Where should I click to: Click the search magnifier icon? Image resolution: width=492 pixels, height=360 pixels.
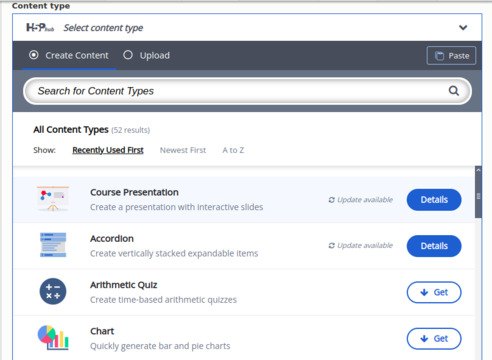[x=453, y=91]
